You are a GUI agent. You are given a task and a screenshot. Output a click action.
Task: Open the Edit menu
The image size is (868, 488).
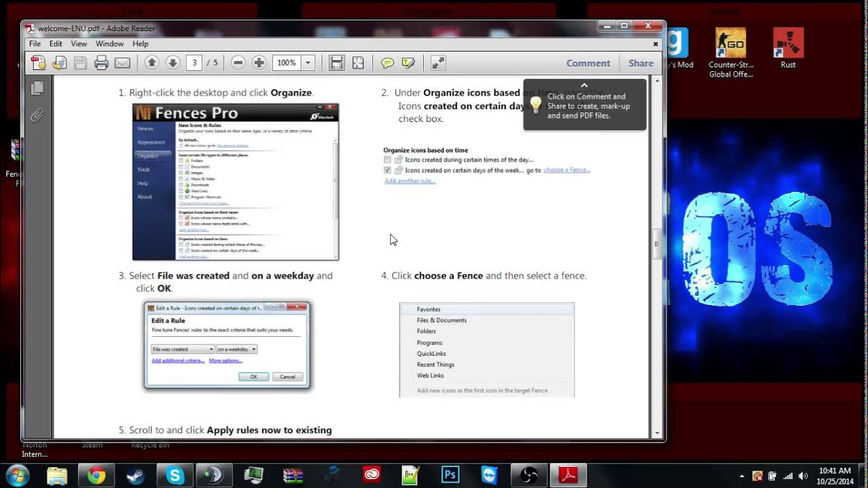click(x=56, y=43)
